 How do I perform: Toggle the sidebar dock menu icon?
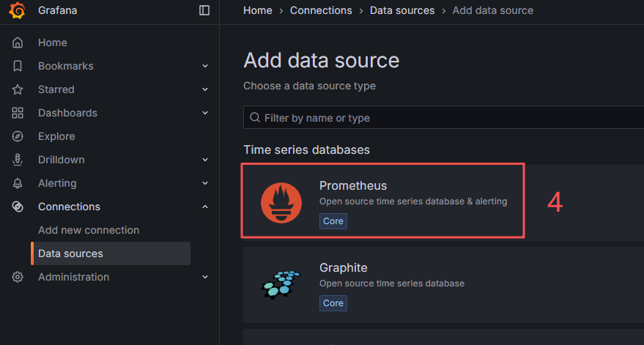coord(204,10)
